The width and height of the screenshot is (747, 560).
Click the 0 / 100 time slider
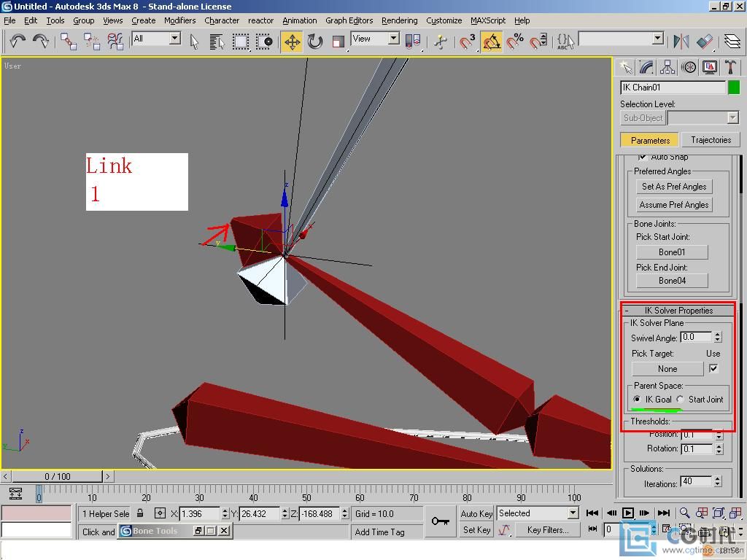57,476
